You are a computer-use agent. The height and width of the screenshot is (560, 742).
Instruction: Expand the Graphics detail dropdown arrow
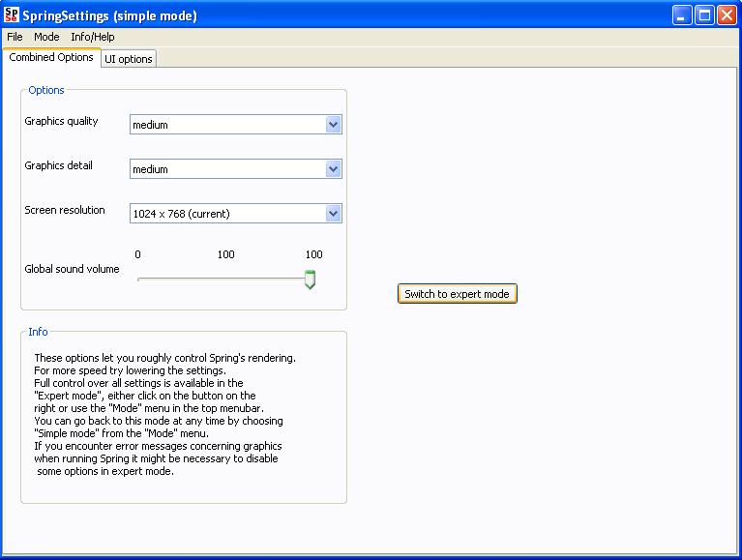(x=333, y=169)
